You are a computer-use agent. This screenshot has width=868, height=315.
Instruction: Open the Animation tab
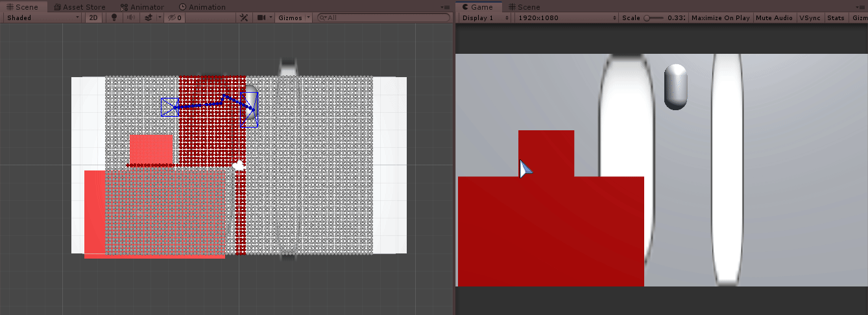(202, 7)
